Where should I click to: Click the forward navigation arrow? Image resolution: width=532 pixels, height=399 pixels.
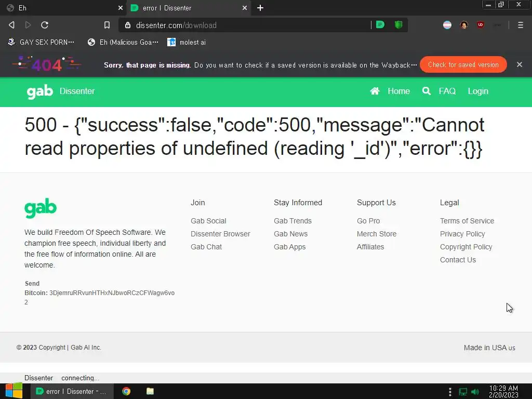pyautogui.click(x=28, y=25)
